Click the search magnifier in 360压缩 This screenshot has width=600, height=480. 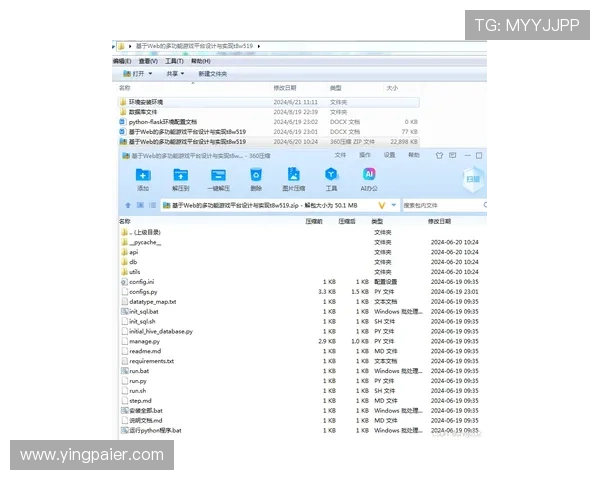485,205
